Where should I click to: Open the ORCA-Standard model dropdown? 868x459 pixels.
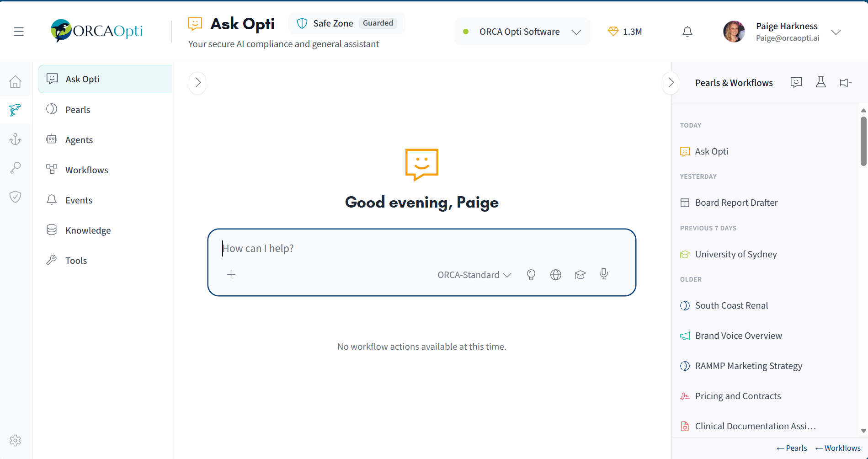(474, 275)
